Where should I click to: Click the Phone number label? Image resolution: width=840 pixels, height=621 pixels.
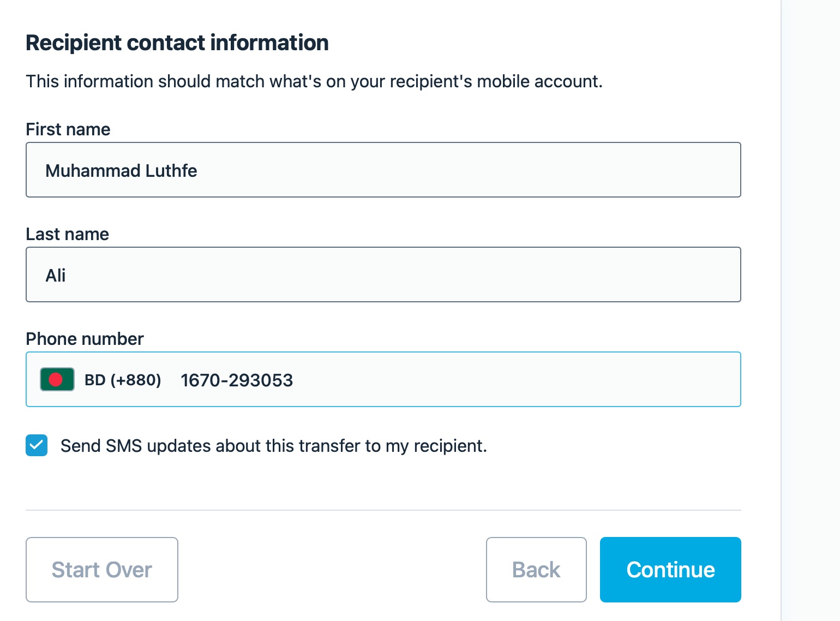(85, 339)
